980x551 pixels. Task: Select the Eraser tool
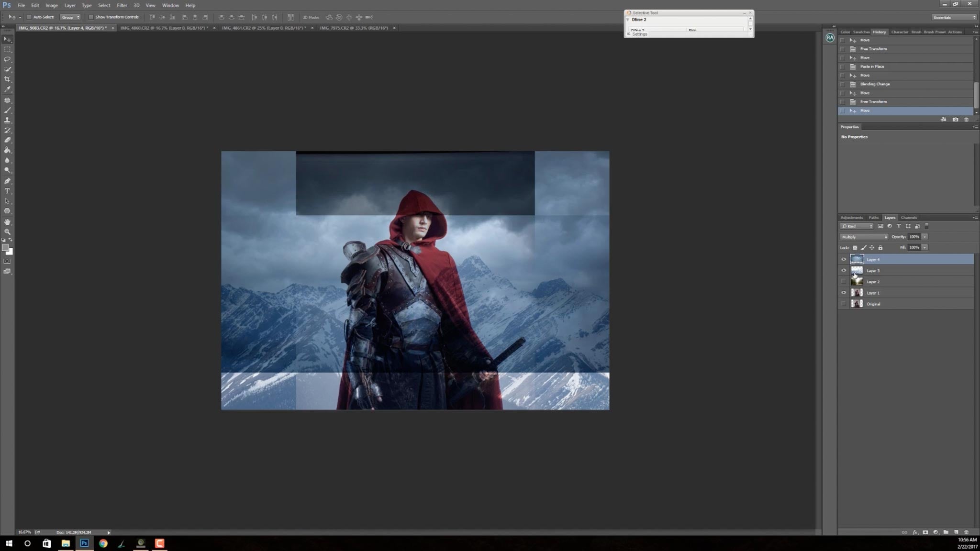click(x=8, y=140)
